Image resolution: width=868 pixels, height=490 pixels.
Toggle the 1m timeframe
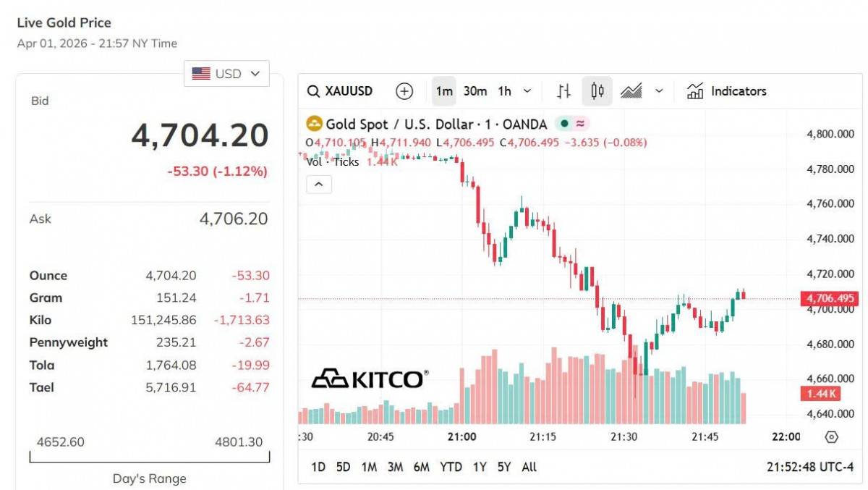444,91
